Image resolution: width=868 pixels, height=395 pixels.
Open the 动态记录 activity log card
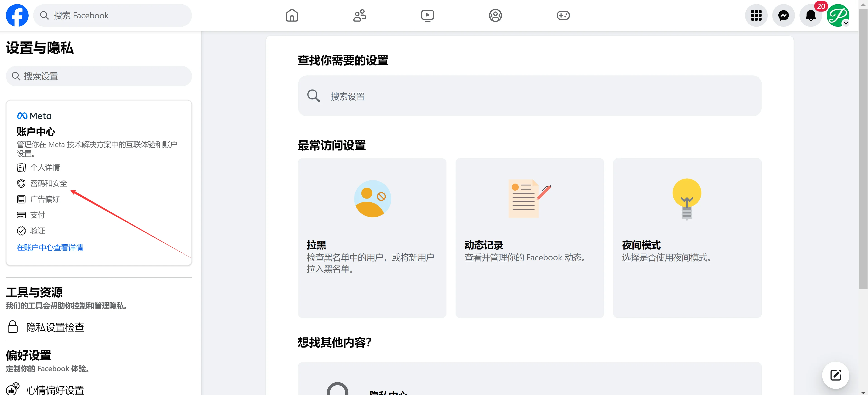pos(529,238)
